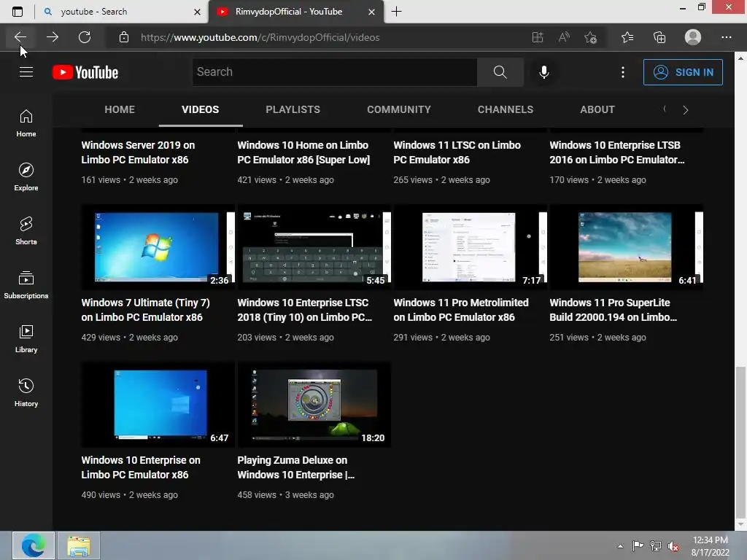Click the SIGN IN button

[x=683, y=72]
